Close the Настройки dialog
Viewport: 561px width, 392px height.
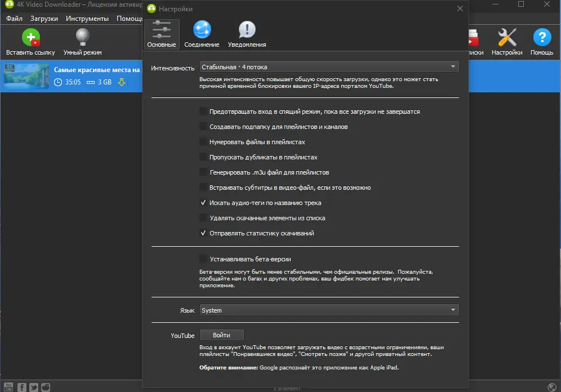460,8
